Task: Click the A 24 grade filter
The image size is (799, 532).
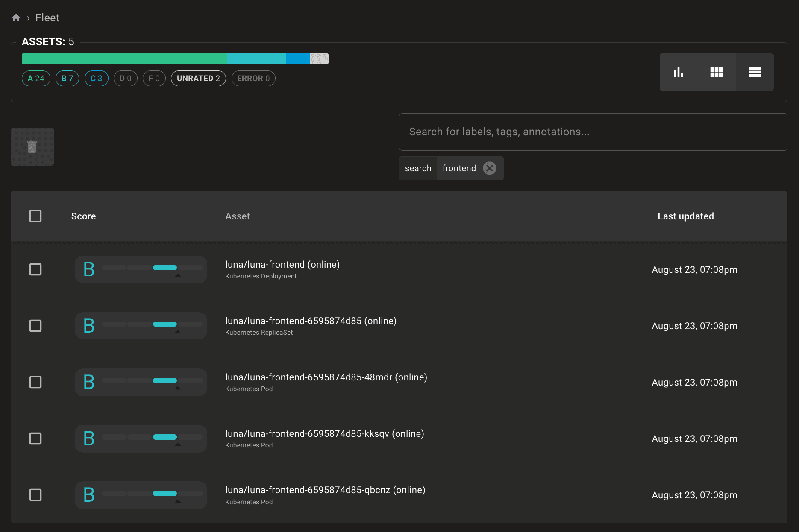Action: click(x=36, y=78)
